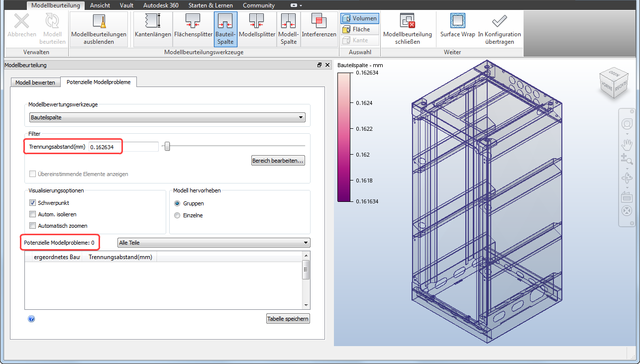Image resolution: width=640 pixels, height=364 pixels.
Task: Open the Bauteilspalte tool dropdown
Action: [167, 118]
